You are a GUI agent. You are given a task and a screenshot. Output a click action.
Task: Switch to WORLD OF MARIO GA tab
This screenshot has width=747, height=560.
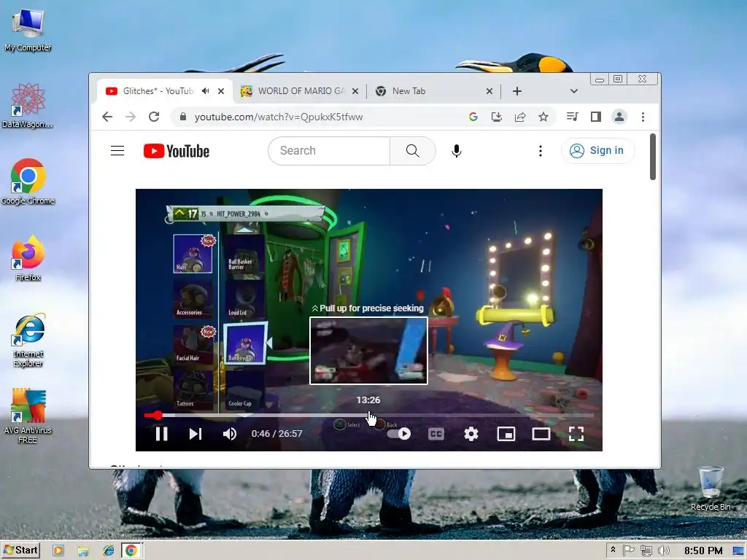pyautogui.click(x=300, y=91)
